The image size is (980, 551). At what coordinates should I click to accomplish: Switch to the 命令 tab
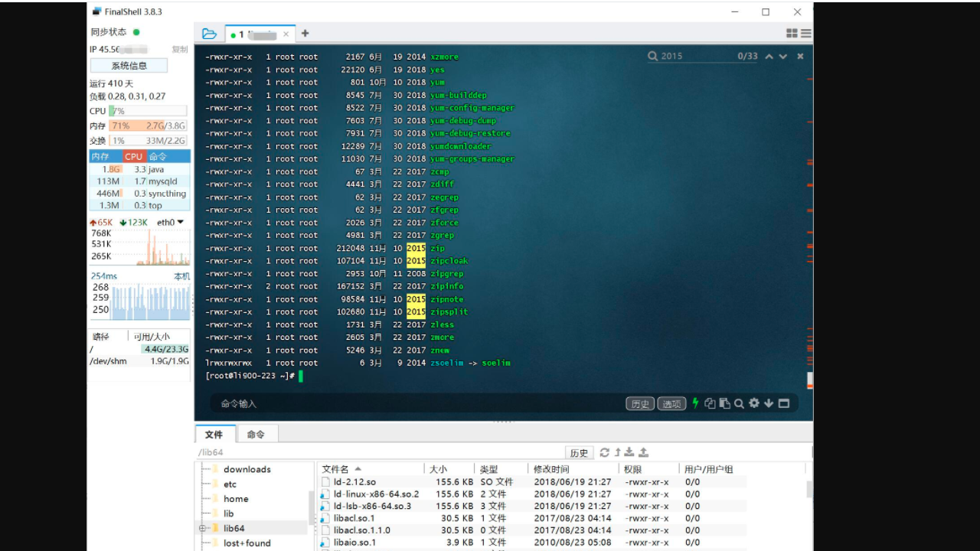(257, 434)
